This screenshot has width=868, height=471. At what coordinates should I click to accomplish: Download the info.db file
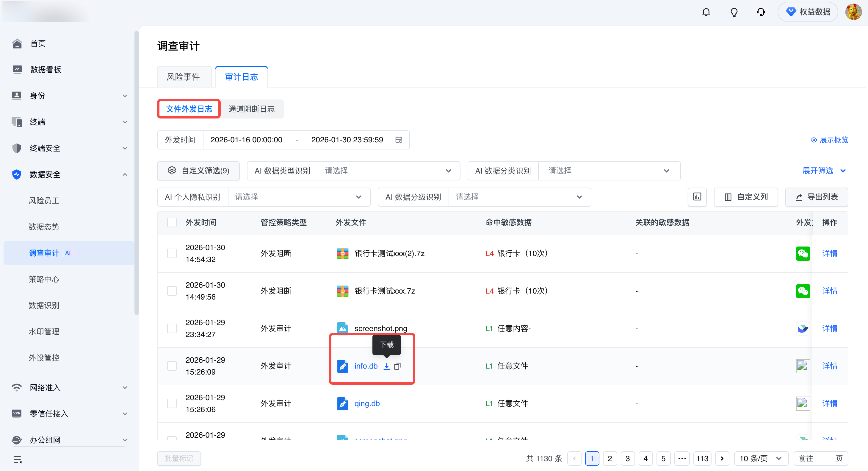click(x=386, y=366)
